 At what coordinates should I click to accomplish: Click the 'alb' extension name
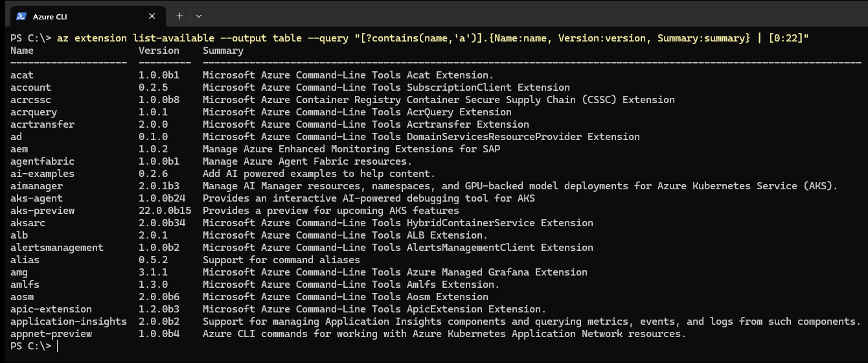pyautogui.click(x=19, y=235)
